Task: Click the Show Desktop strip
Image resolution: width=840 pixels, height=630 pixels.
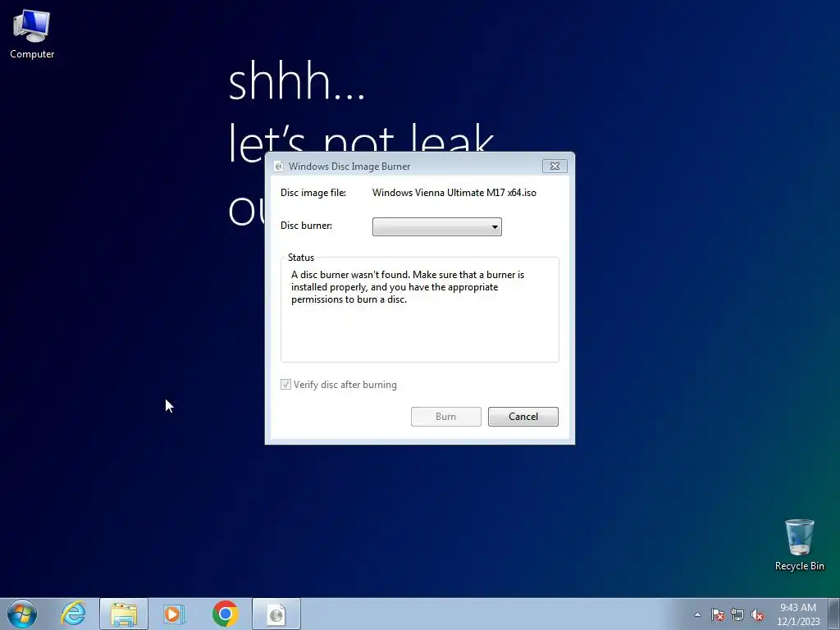Action: [834, 614]
